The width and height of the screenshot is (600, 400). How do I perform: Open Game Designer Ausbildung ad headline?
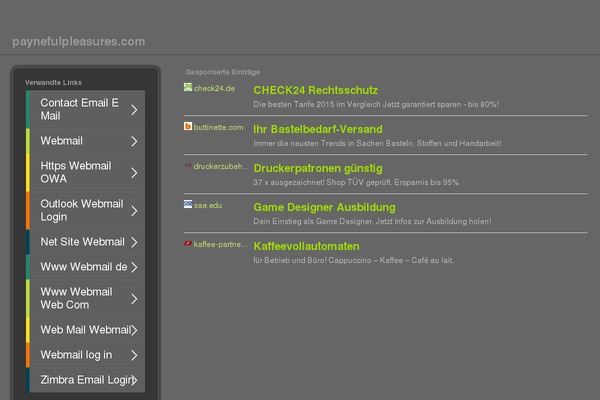324,207
